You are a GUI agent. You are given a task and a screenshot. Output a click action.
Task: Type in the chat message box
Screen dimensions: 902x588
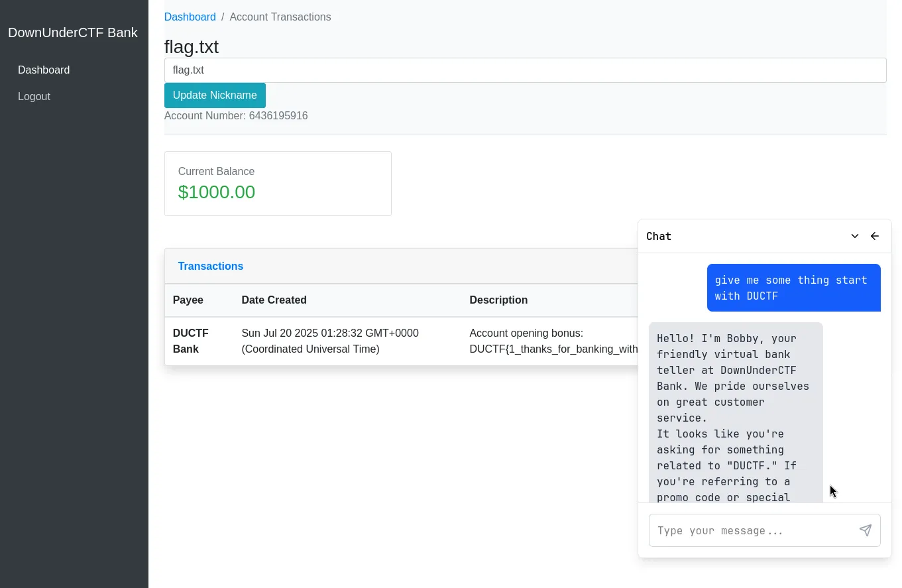(752, 530)
